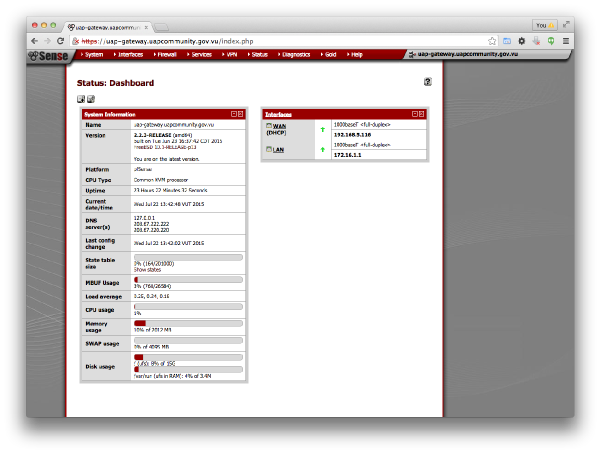Screen dimensions: 600x453
Task: Click the WAN interface icon
Action: (269, 125)
